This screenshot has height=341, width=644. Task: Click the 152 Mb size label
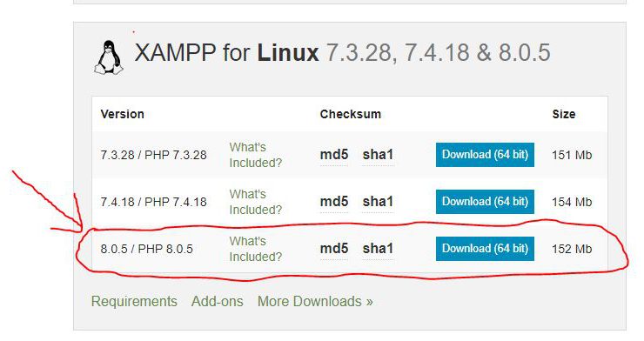[572, 249]
